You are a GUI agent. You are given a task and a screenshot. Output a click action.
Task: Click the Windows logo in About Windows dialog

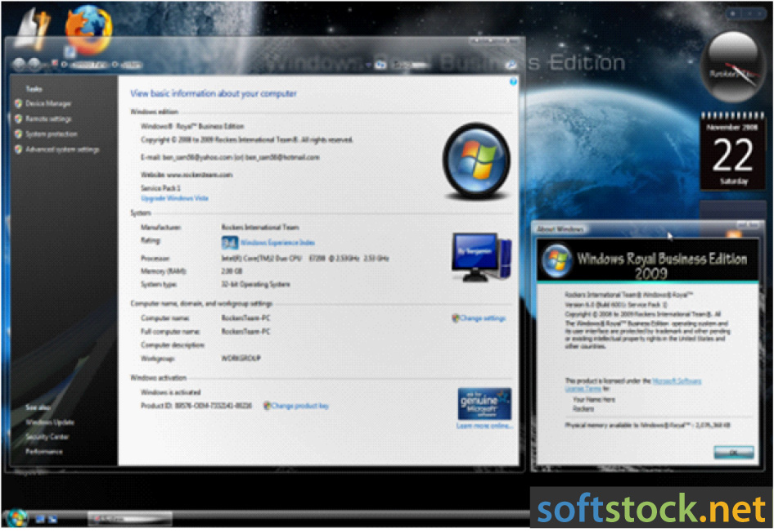coord(557,259)
